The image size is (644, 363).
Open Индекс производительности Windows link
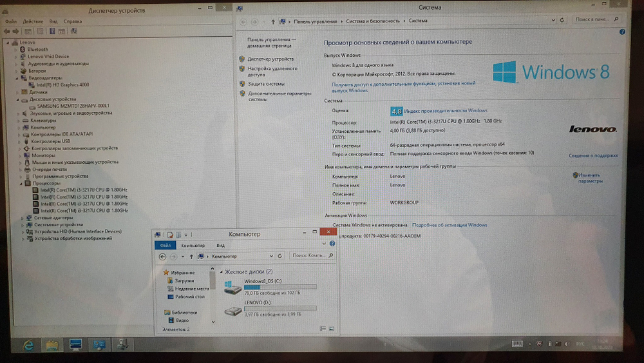(446, 111)
